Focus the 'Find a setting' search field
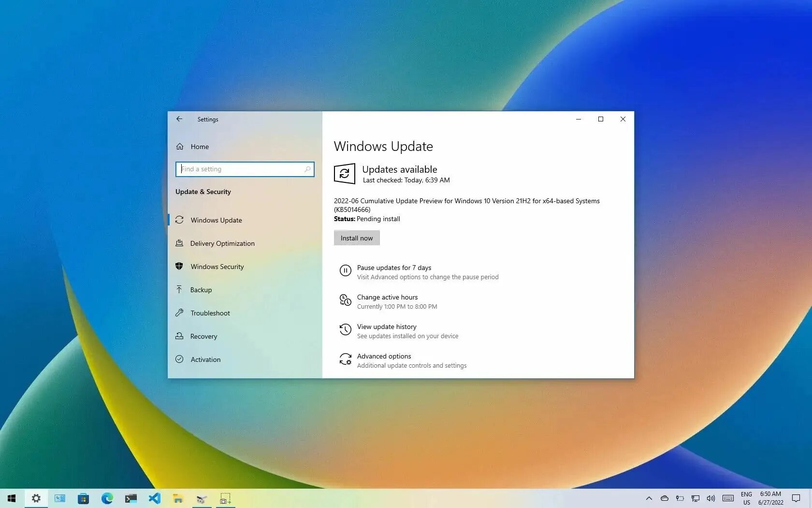Viewport: 812px width, 508px height. (x=245, y=169)
